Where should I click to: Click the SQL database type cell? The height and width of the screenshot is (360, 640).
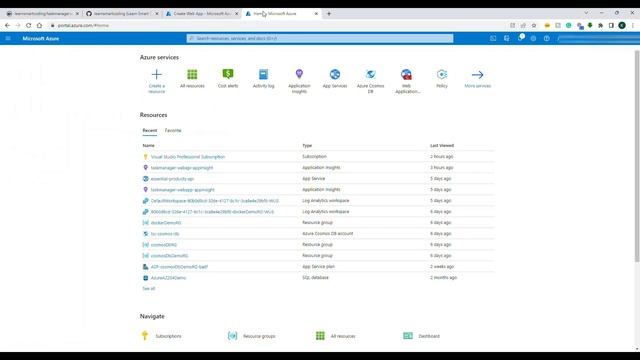pyautogui.click(x=315, y=278)
